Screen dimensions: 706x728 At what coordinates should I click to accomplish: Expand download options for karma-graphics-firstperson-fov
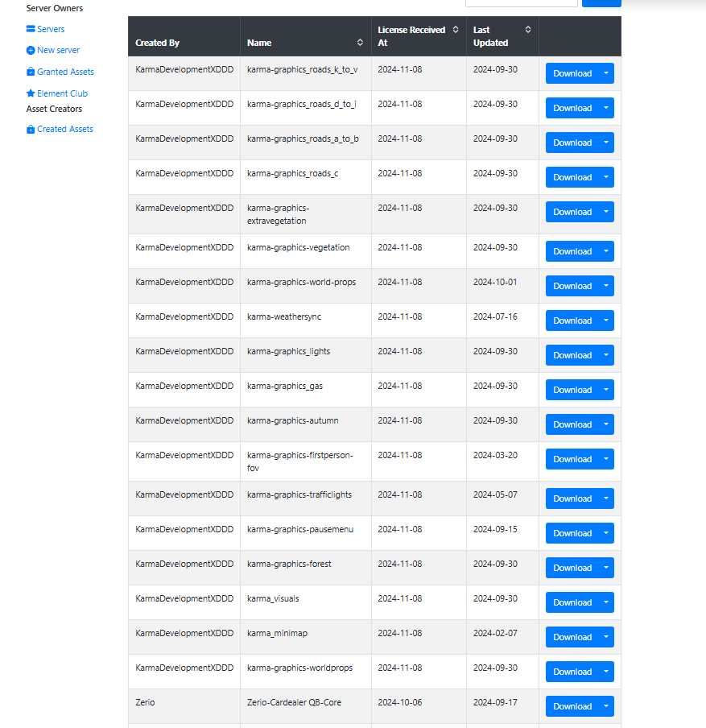coord(606,459)
